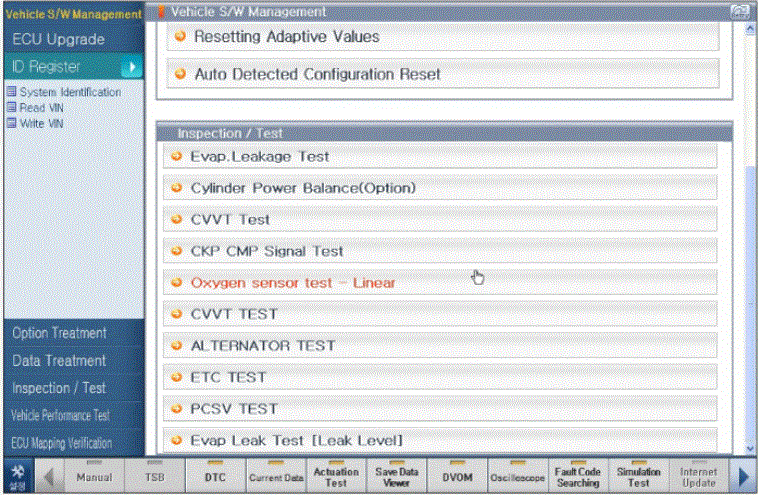This screenshot has width=758, height=495.
Task: Launch DVOM from the bottom toolbar
Action: pos(457,477)
